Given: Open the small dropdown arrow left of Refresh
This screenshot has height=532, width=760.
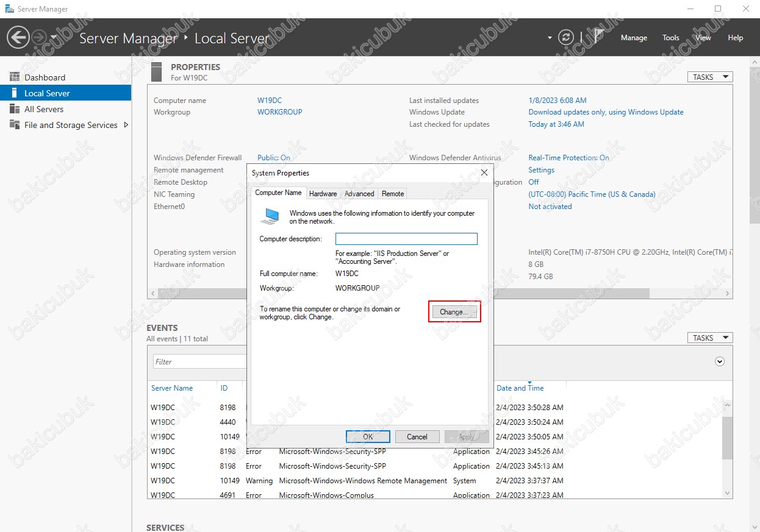Looking at the screenshot, I should [550, 38].
